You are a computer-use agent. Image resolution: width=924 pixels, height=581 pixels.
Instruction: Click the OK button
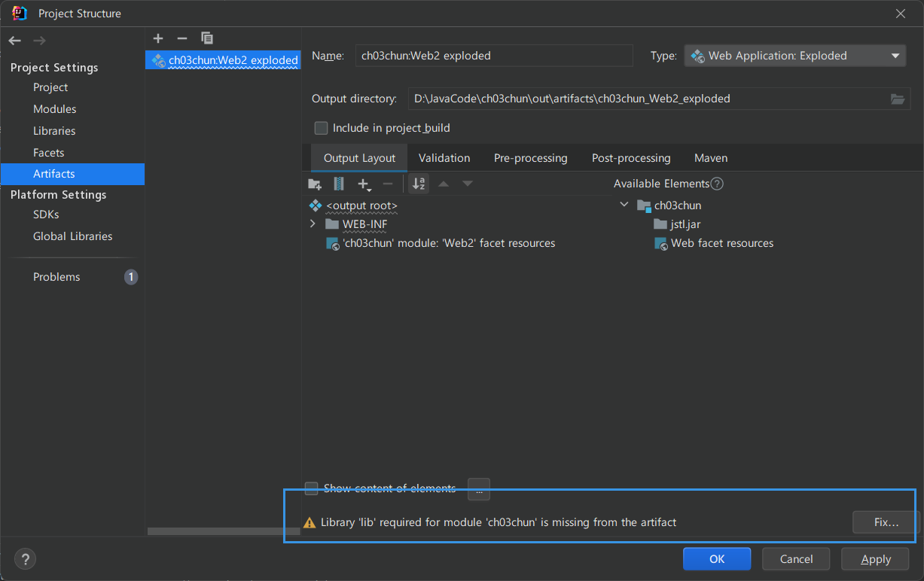(717, 559)
